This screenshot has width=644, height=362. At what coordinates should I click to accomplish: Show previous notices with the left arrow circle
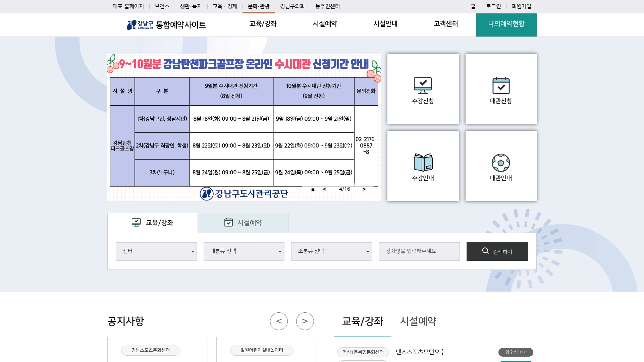tap(279, 321)
